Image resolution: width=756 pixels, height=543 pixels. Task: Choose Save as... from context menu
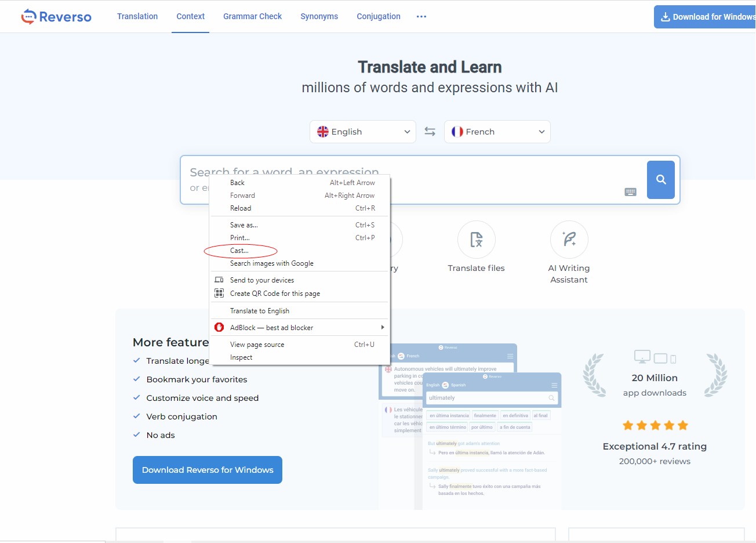pyautogui.click(x=300, y=225)
